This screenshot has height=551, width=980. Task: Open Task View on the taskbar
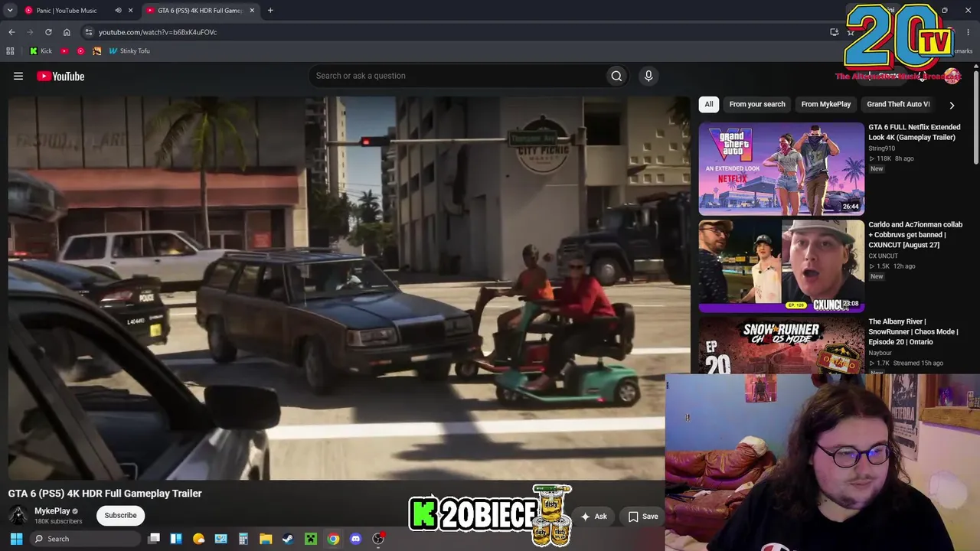point(154,539)
